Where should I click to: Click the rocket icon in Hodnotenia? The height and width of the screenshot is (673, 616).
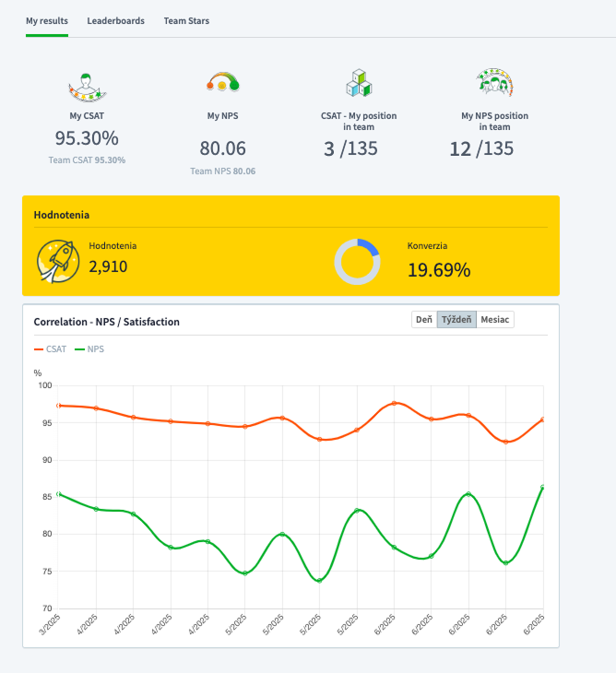[x=58, y=261]
